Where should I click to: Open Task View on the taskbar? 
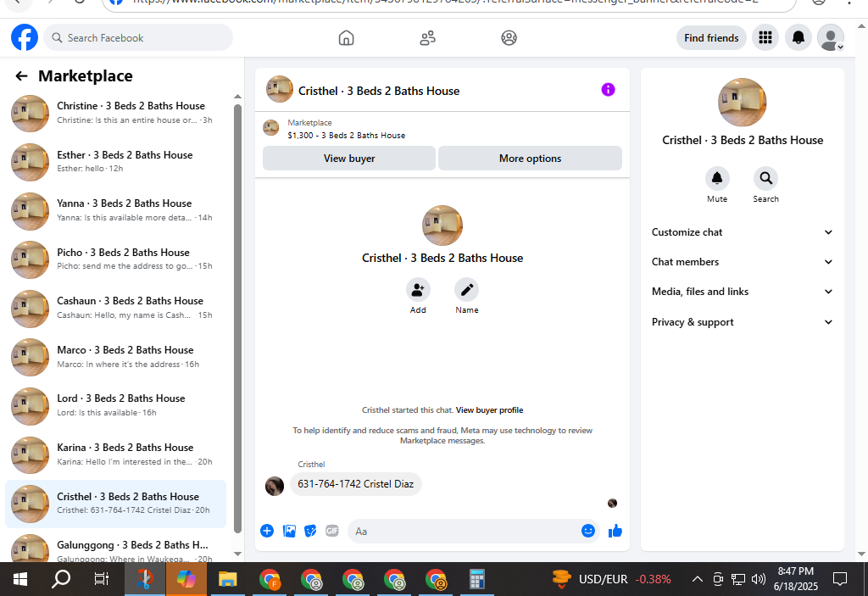click(102, 579)
